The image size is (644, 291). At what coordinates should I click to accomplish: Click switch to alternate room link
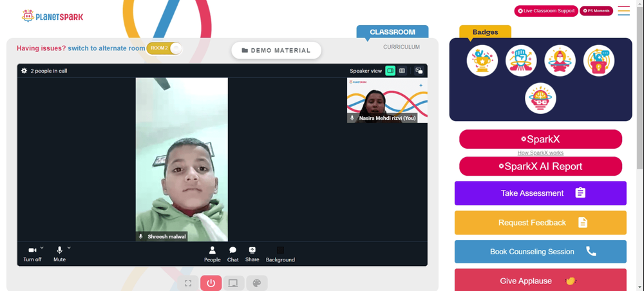click(x=106, y=48)
